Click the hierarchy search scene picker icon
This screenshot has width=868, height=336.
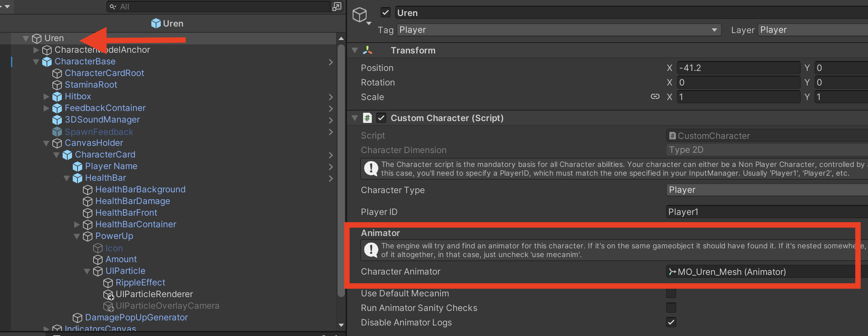337,7
